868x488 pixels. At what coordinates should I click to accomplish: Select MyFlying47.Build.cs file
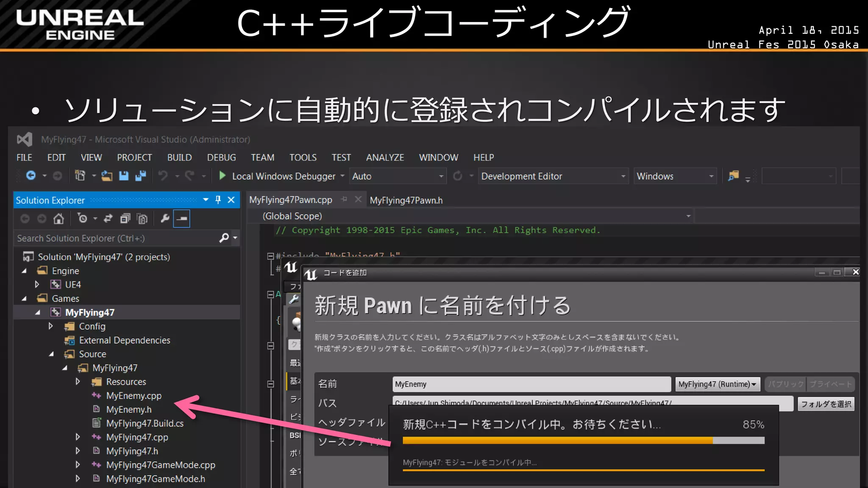(145, 424)
